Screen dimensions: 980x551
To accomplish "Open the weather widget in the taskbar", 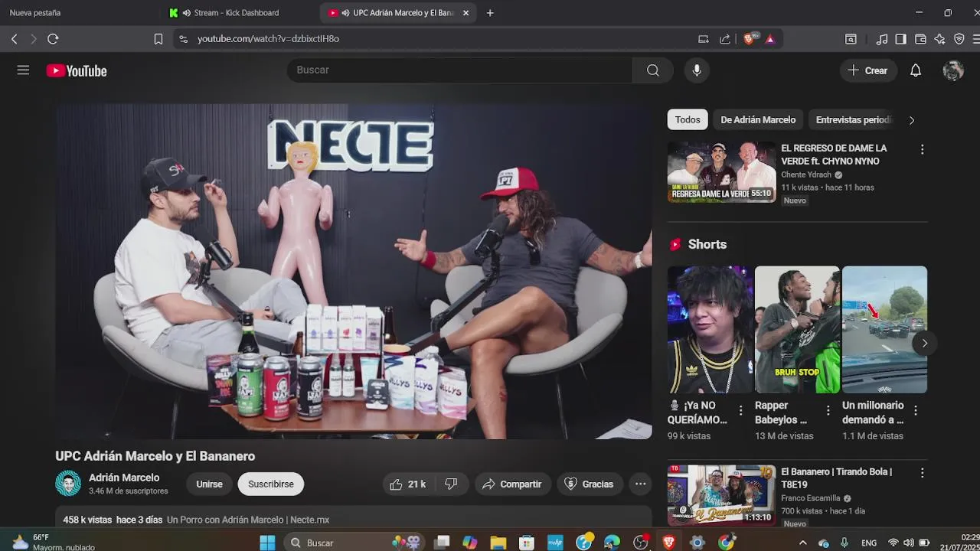I will pyautogui.click(x=52, y=543).
